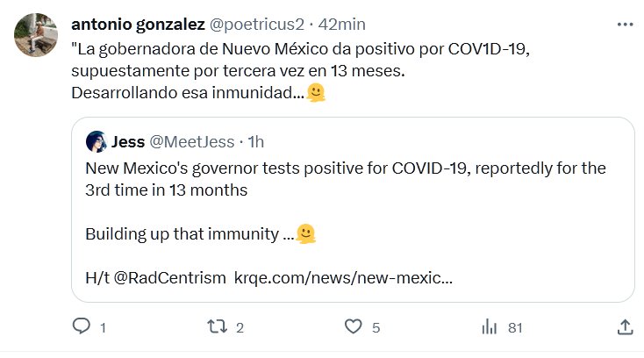Click the share upload icon
The width and height of the screenshot is (644, 358).
(x=626, y=327)
